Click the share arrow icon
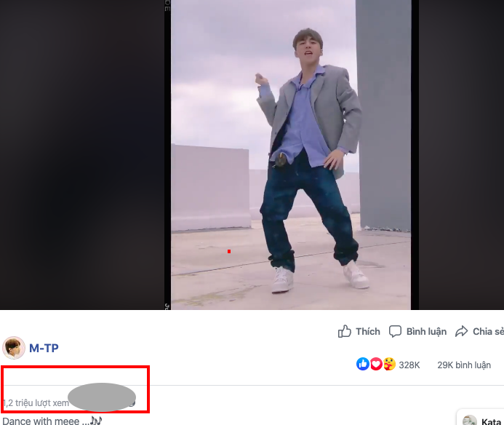 (x=461, y=332)
